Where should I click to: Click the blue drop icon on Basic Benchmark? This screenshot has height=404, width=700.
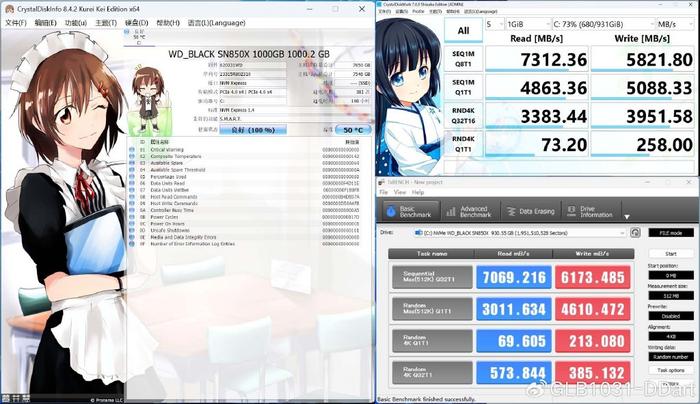[x=391, y=212]
